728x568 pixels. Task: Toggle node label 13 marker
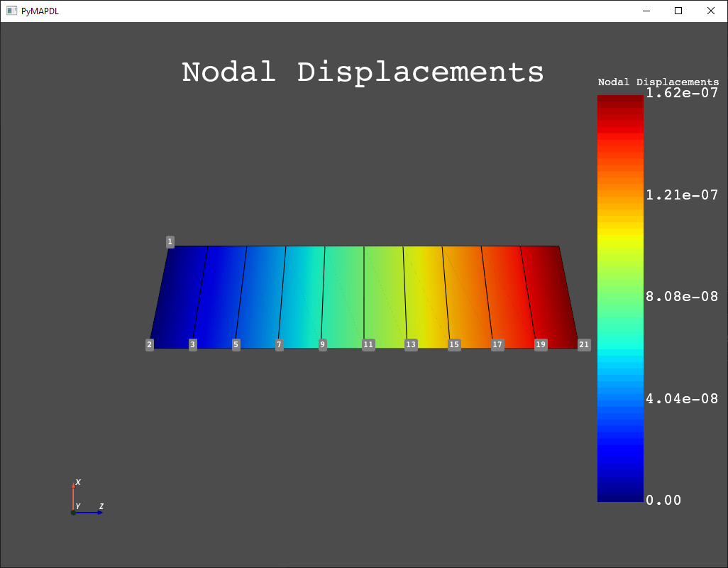[x=410, y=344]
